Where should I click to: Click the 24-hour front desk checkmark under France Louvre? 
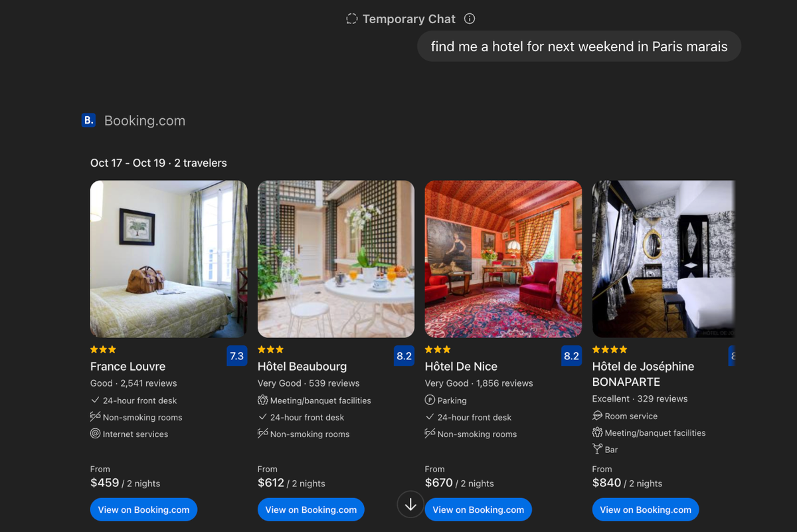[94, 400]
